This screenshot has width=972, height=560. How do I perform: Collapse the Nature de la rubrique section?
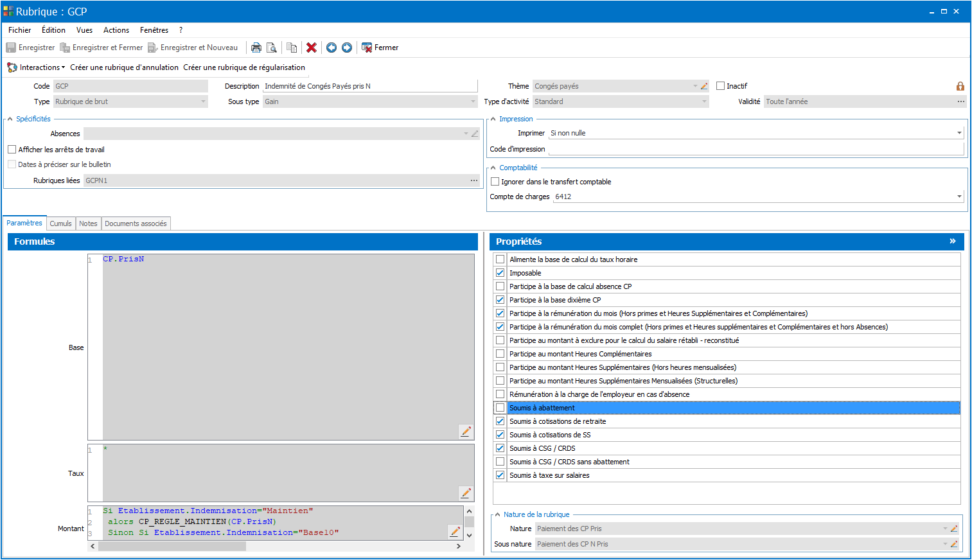(x=497, y=514)
